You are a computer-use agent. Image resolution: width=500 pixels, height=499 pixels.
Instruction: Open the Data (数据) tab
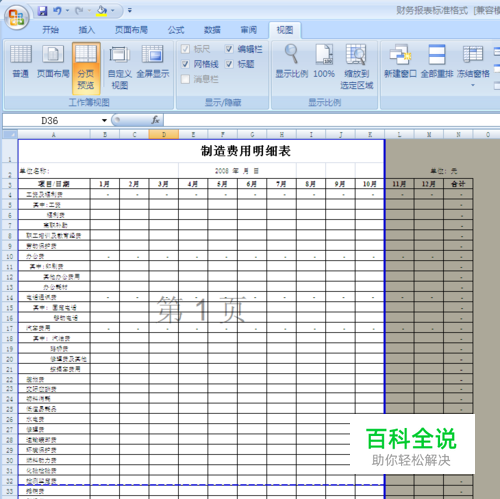(x=212, y=30)
